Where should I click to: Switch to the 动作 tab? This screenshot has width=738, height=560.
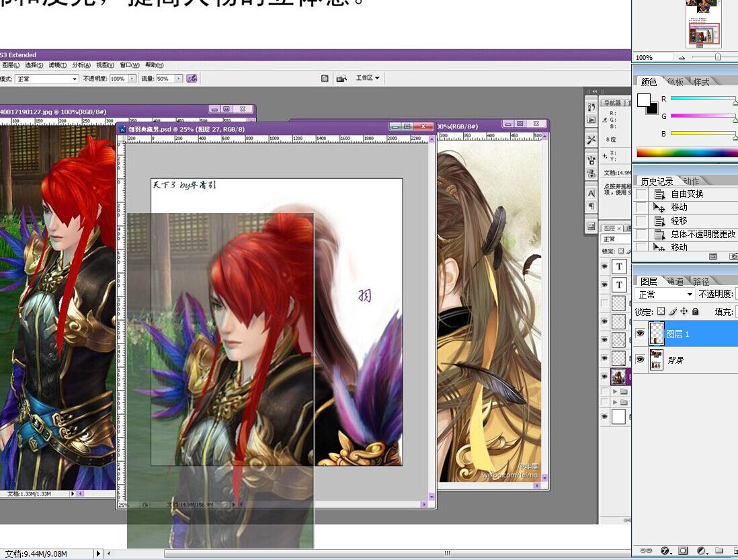(690, 182)
